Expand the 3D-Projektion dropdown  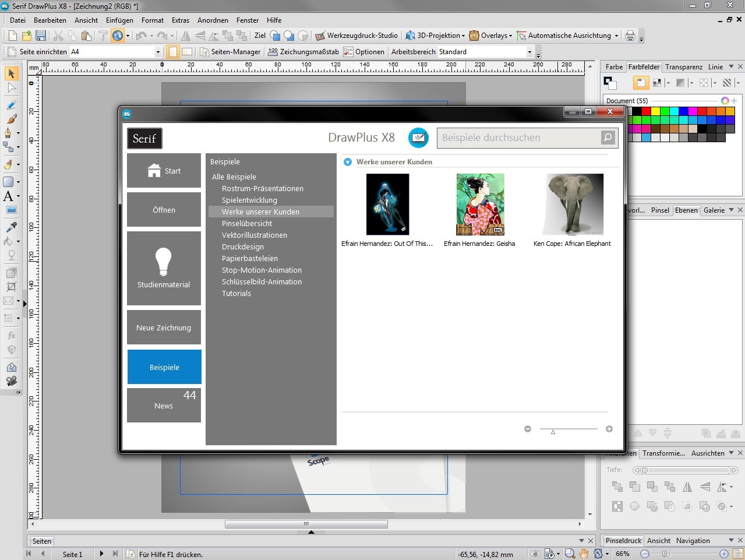point(464,36)
